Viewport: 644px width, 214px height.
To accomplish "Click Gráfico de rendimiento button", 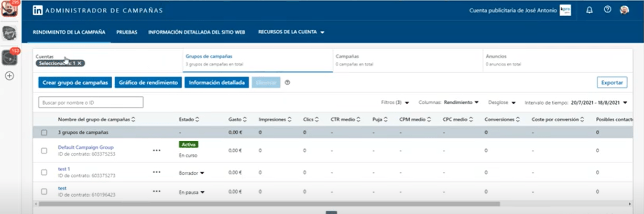I will click(148, 83).
